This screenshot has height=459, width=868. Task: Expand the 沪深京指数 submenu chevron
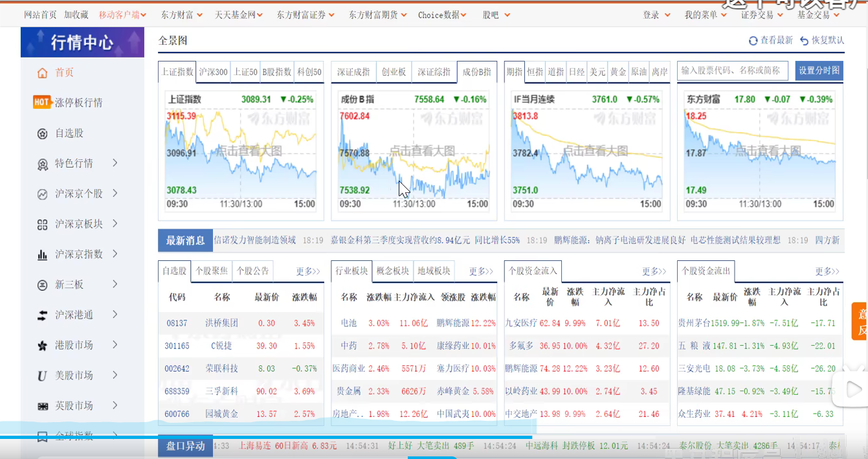pos(115,254)
